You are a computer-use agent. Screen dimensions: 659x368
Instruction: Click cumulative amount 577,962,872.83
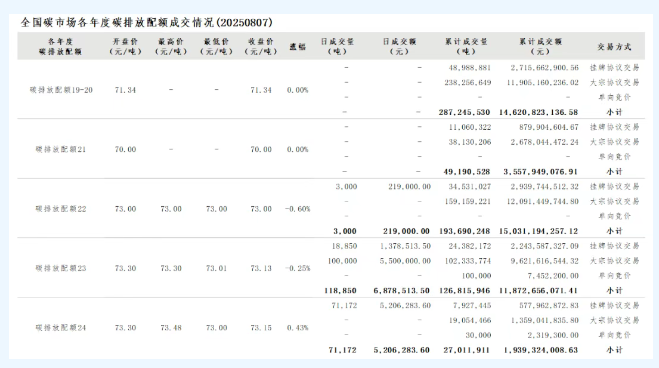pos(548,305)
